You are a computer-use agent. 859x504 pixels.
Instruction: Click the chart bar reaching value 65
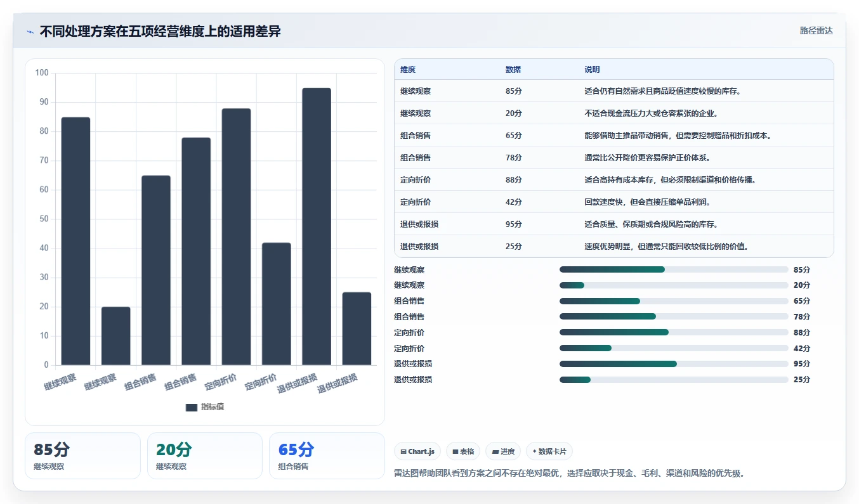[x=156, y=270]
